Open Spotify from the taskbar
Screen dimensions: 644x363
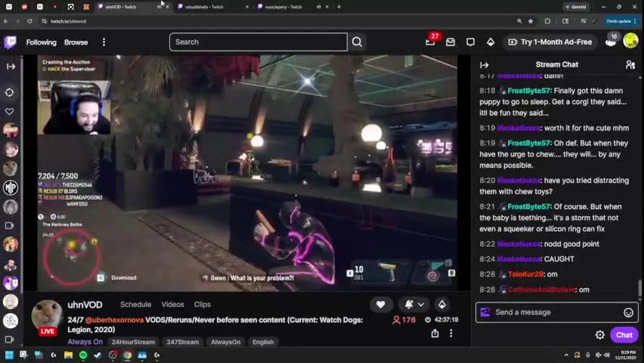click(x=83, y=355)
